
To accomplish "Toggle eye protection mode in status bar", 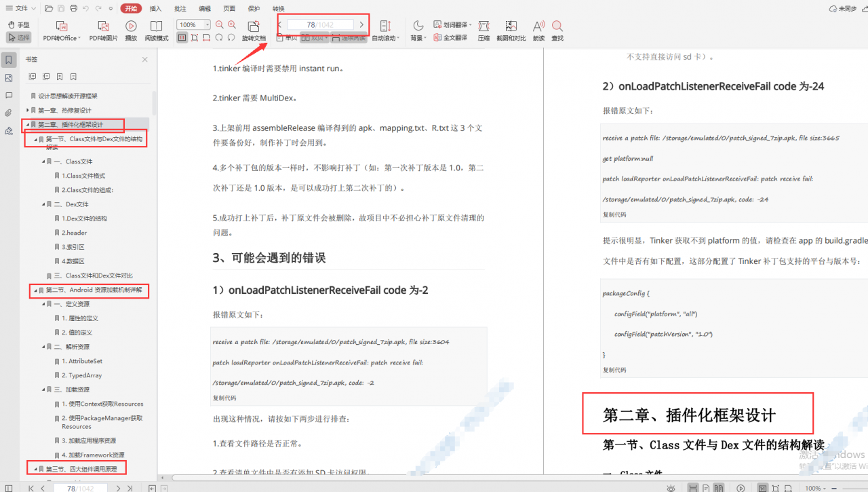I will tap(671, 488).
